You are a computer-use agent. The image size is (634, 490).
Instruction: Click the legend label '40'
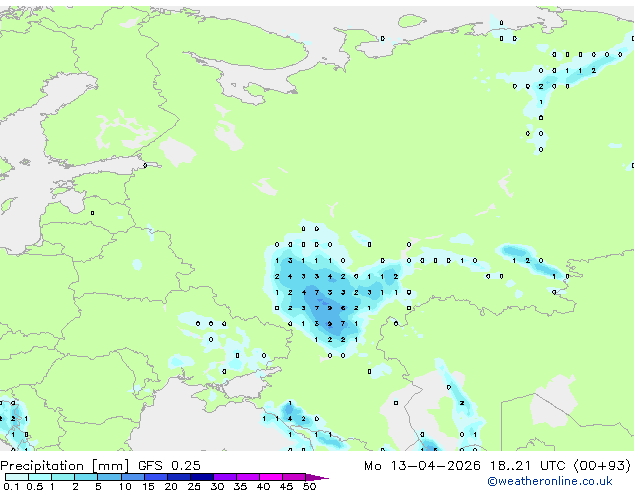(x=264, y=486)
